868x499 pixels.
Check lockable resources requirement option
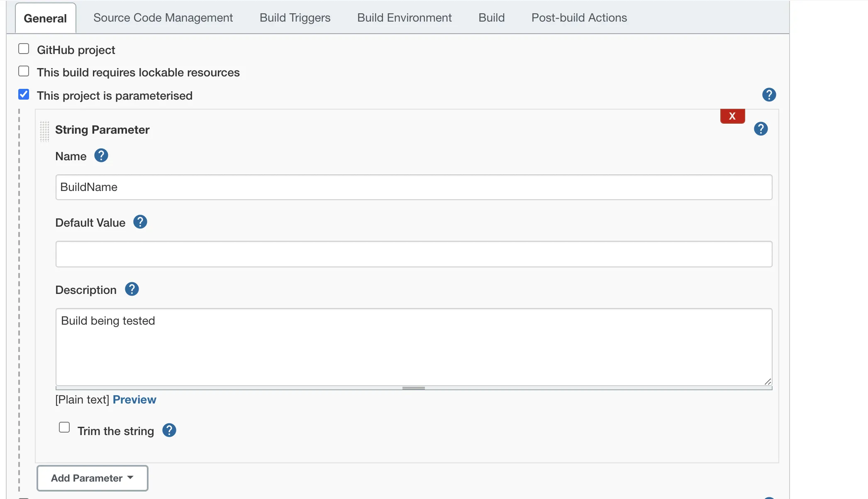point(24,71)
